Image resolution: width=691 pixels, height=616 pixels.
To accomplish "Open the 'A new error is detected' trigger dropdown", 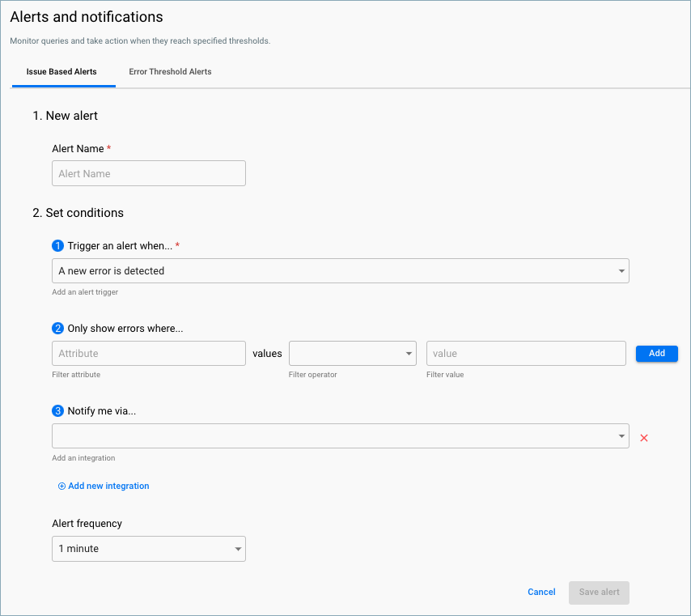I will [x=340, y=270].
